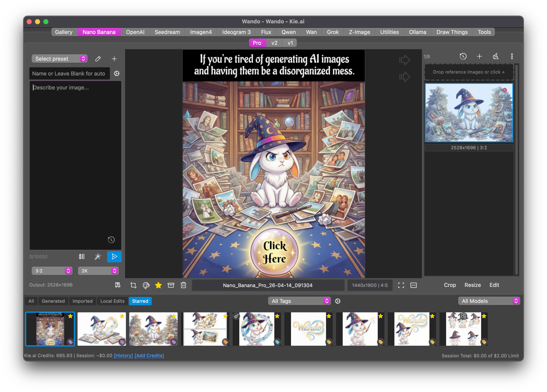Delete the displayed image via trash icon
The height and width of the screenshot is (392, 547).
183,285
